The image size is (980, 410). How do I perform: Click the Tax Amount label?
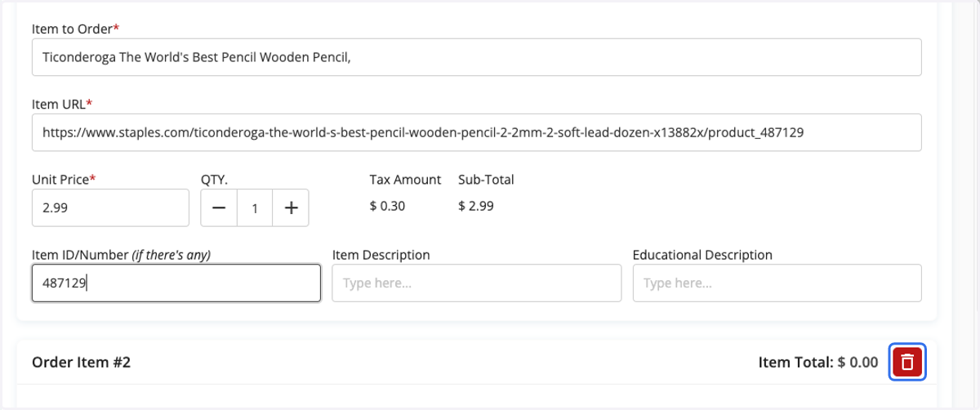[x=405, y=180]
